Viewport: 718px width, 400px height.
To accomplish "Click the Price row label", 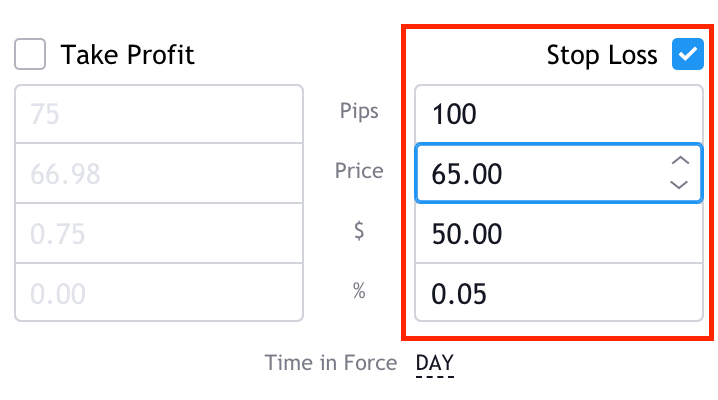I will [359, 171].
